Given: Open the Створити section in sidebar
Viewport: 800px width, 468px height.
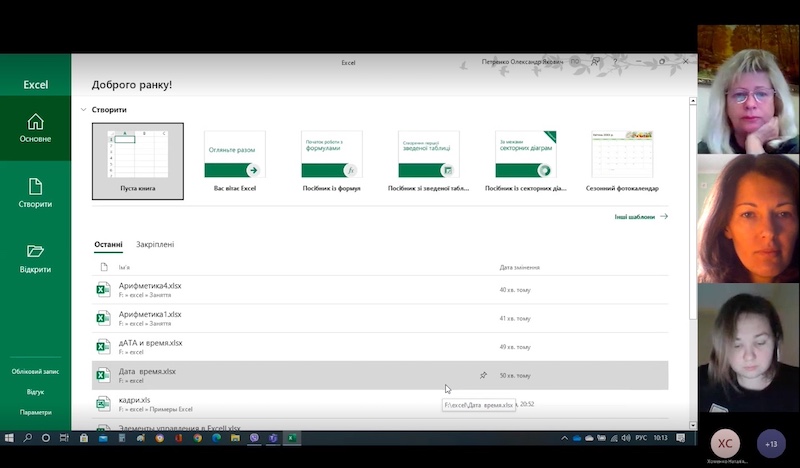Looking at the screenshot, I should click(35, 193).
